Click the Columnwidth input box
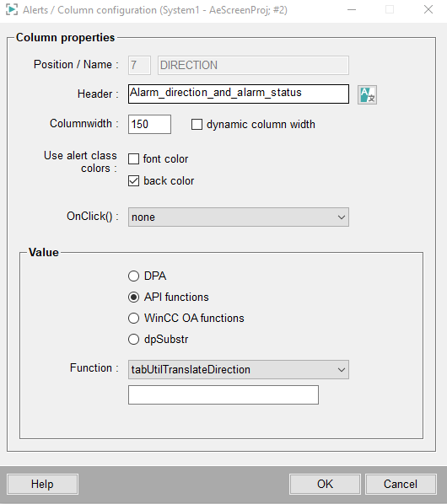447x504 pixels. pyautogui.click(x=149, y=124)
